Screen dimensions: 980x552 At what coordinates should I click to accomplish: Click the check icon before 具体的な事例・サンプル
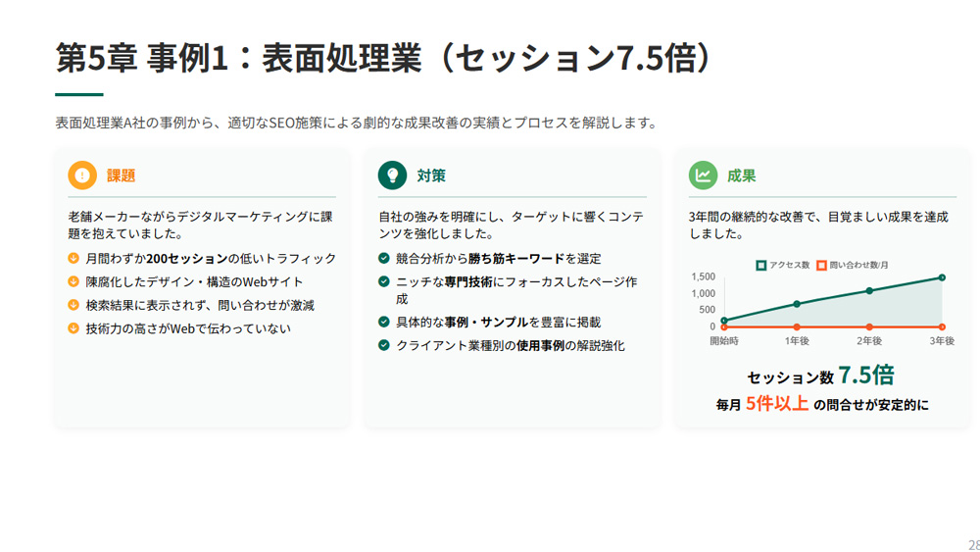point(384,322)
